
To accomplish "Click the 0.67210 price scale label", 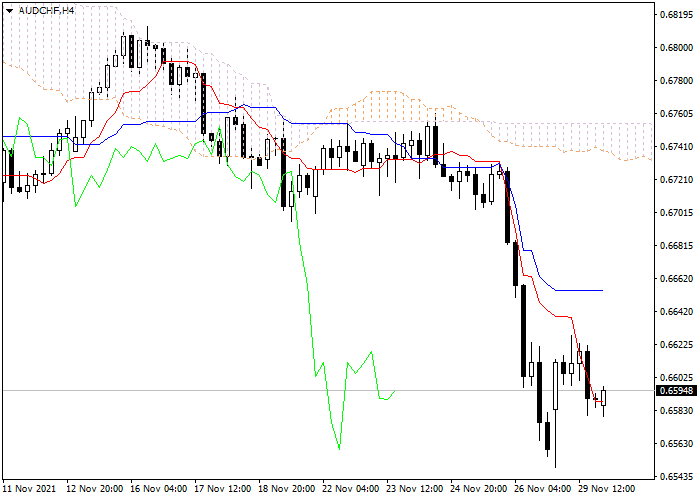I will (676, 180).
